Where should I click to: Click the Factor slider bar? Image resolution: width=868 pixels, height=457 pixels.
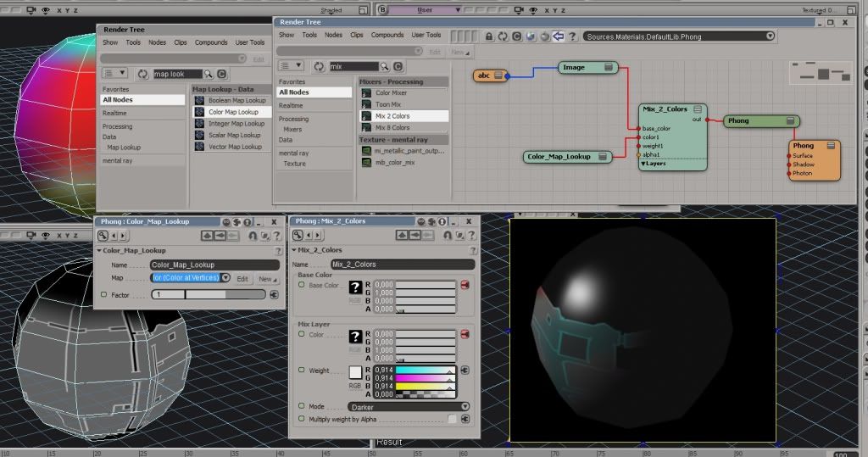pyautogui.click(x=209, y=295)
